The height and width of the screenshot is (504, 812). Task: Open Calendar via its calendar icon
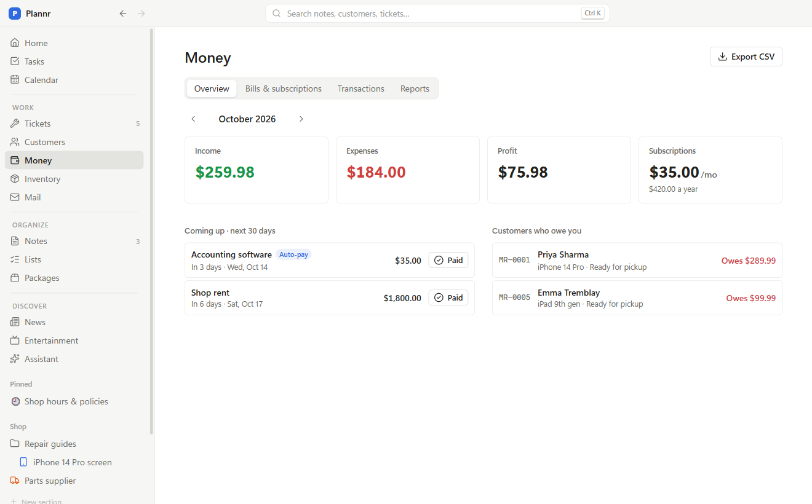[15, 80]
